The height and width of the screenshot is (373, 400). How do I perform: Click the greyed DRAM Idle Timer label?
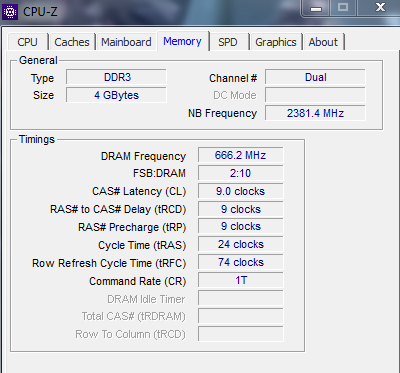click(x=146, y=299)
